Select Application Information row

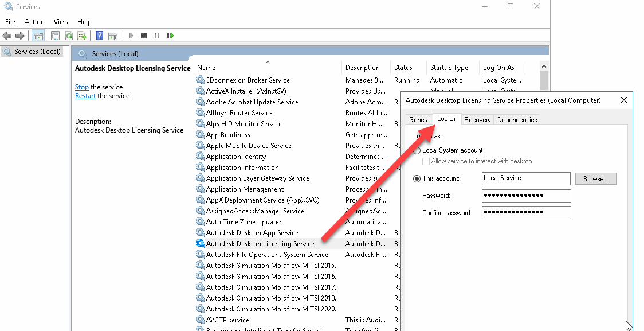[x=242, y=168]
